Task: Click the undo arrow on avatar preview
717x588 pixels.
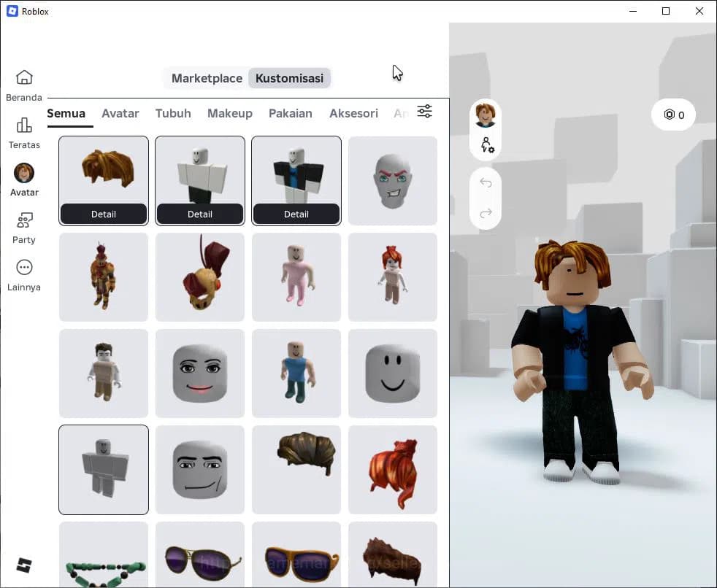Action: (x=486, y=184)
